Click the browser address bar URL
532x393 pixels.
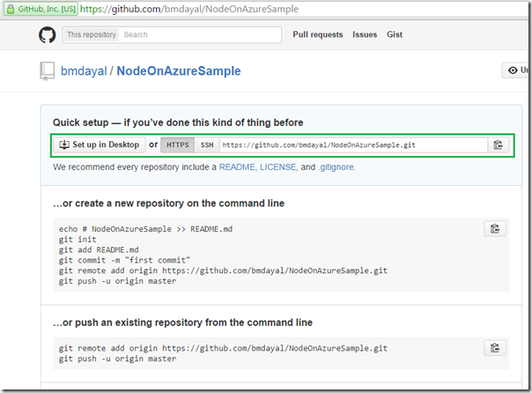point(189,9)
